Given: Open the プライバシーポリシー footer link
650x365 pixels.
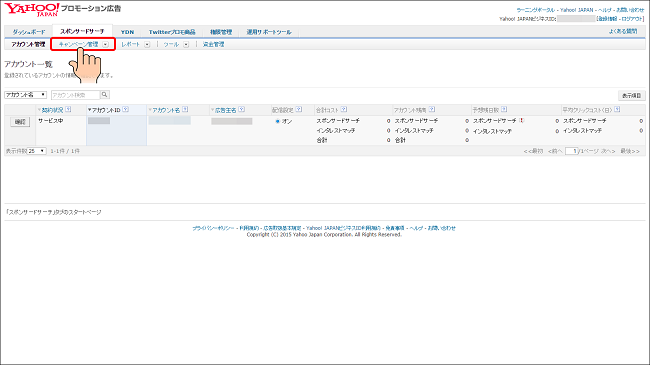Looking at the screenshot, I should click(x=213, y=228).
